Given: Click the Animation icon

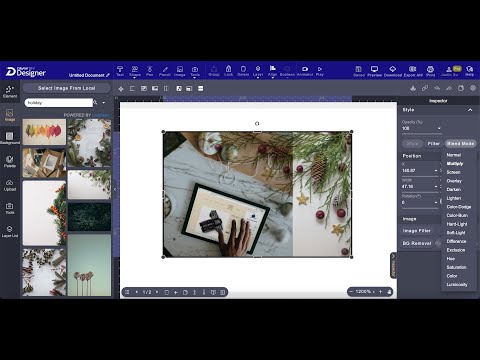Looking at the screenshot, I should pyautogui.click(x=305, y=71).
